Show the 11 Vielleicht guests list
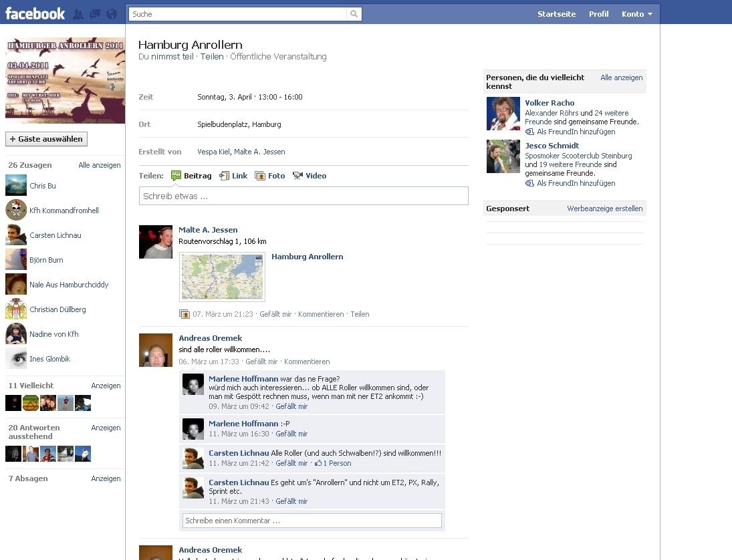The width and height of the screenshot is (732, 560). coord(106,386)
